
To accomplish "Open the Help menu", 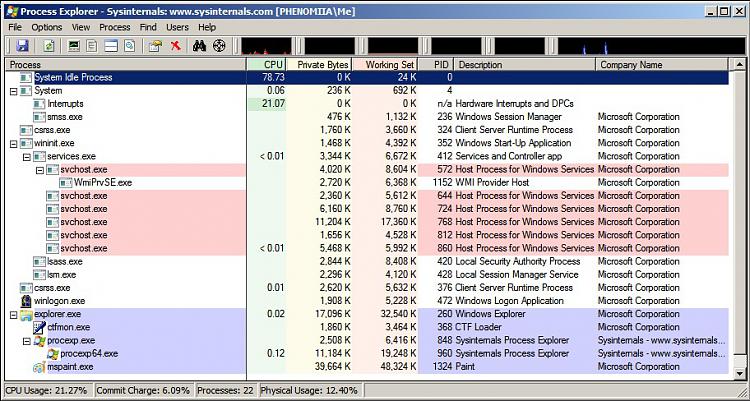I will click(x=207, y=27).
